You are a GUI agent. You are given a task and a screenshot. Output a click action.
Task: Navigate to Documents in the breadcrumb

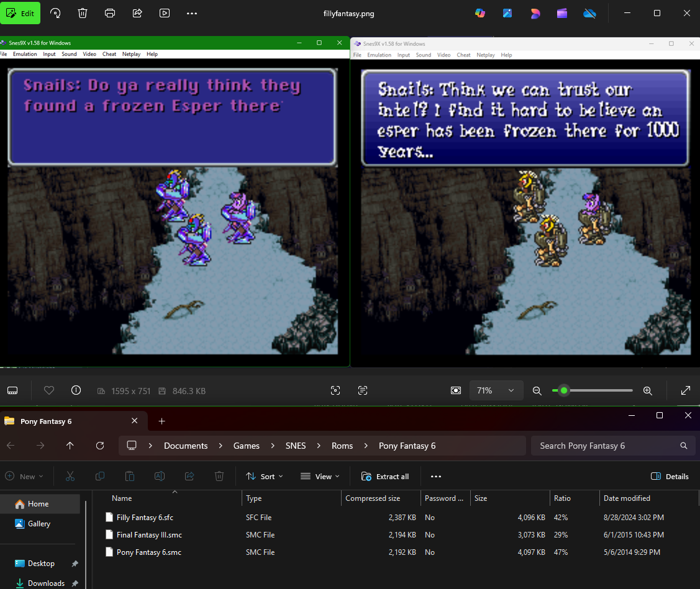(x=186, y=446)
